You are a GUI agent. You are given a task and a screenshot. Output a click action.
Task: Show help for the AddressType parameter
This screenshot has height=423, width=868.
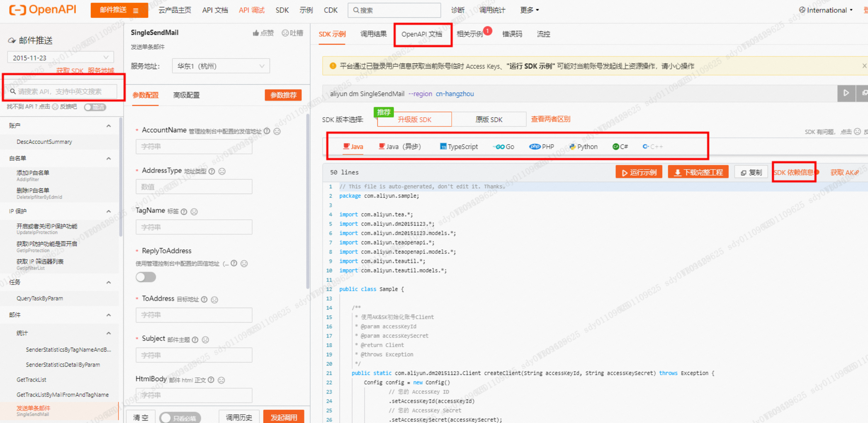coord(212,171)
